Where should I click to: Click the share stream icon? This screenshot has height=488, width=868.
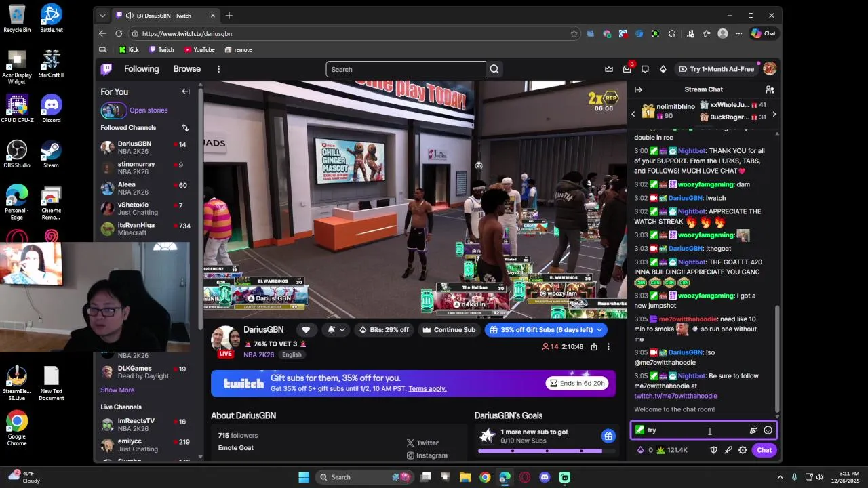tap(594, 347)
